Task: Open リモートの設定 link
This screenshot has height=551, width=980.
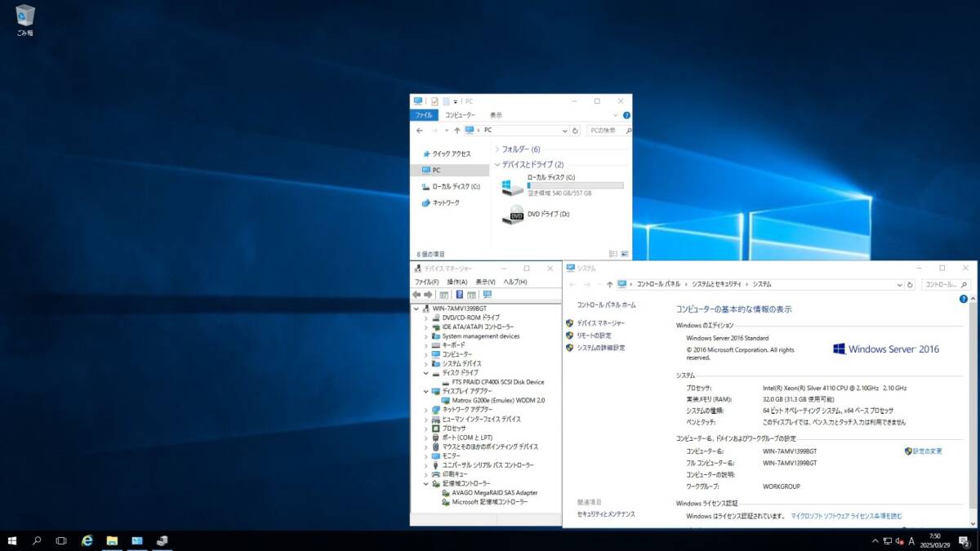Action: coord(594,335)
